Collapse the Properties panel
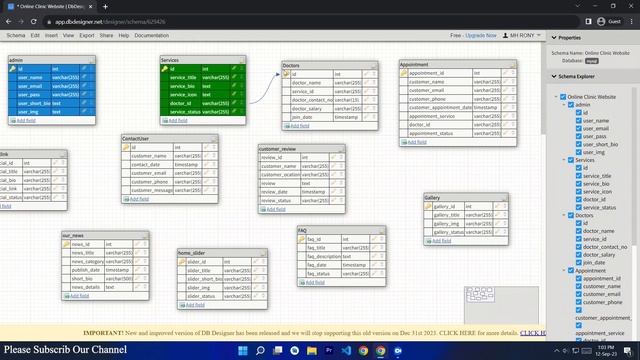Viewport: 640px width, 360px height. [554, 38]
